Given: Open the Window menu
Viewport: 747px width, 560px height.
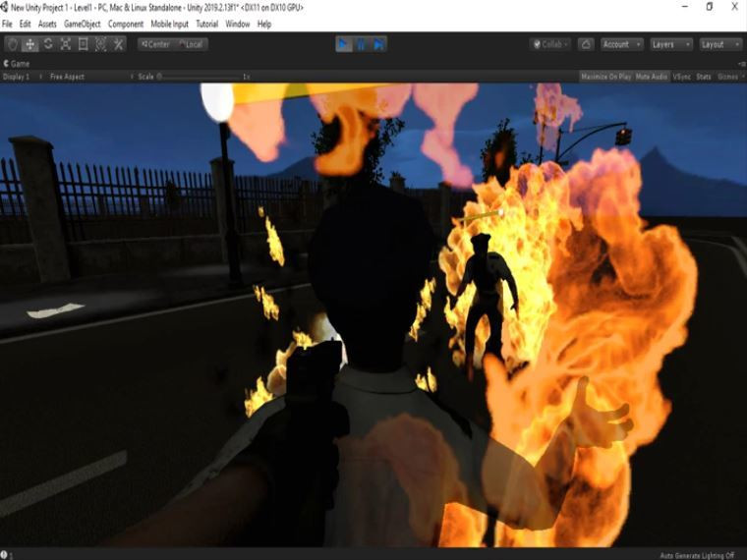Looking at the screenshot, I should click(x=237, y=24).
